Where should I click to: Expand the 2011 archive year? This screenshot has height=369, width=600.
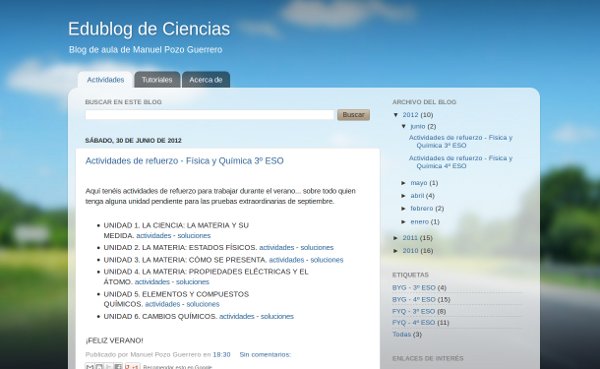[396, 238]
